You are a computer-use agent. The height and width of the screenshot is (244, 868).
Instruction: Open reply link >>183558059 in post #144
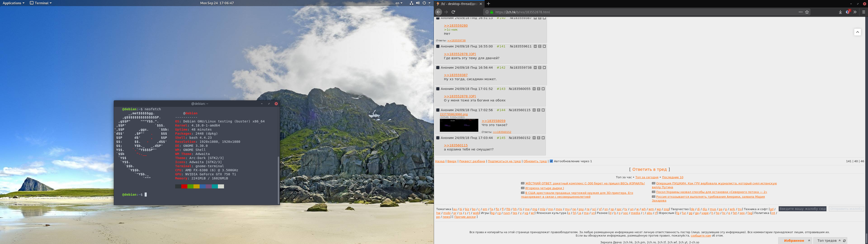pyautogui.click(x=493, y=121)
